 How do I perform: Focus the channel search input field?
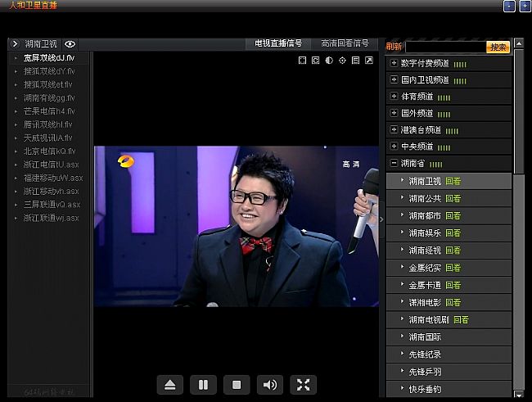click(x=446, y=47)
